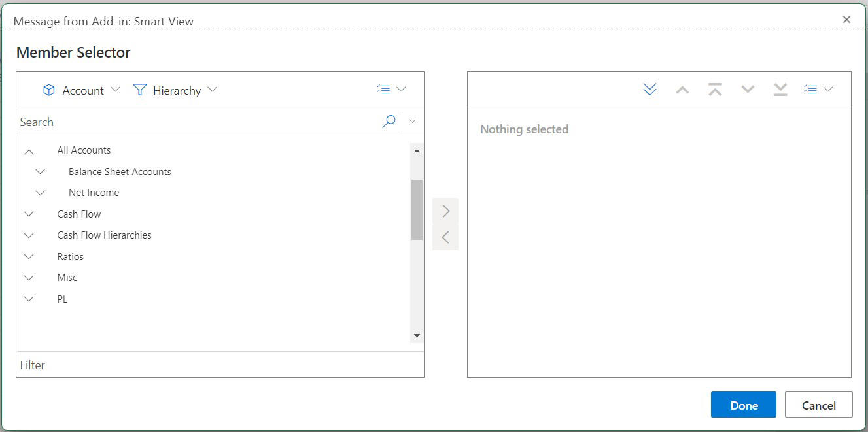
Task: Expand the Ratios node
Action: [29, 256]
